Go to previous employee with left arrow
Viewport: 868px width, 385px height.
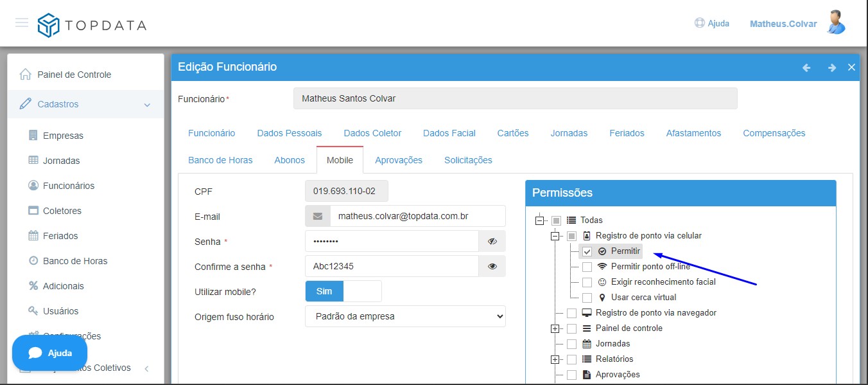click(806, 67)
